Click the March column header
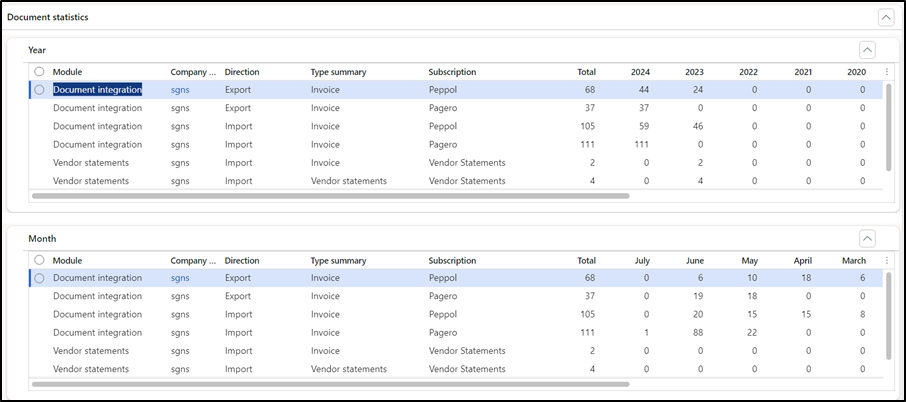The height and width of the screenshot is (402, 906). point(854,260)
